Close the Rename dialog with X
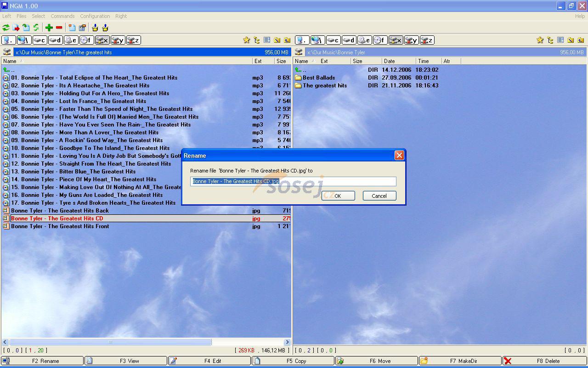The image size is (588, 368). pos(399,155)
